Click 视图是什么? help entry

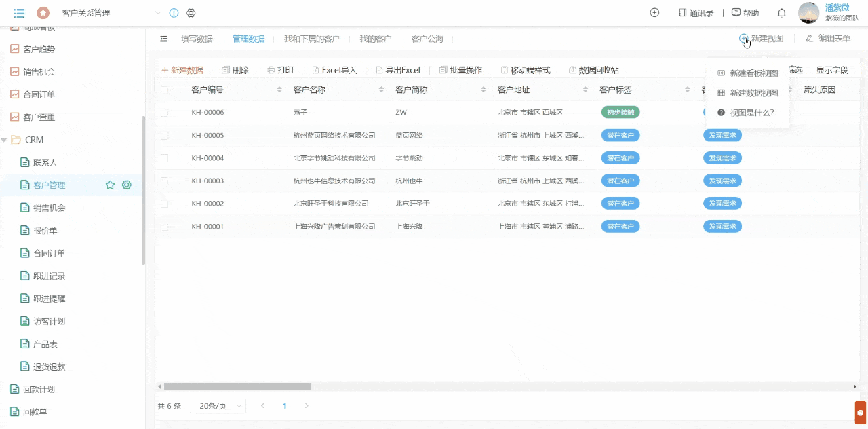click(747, 113)
